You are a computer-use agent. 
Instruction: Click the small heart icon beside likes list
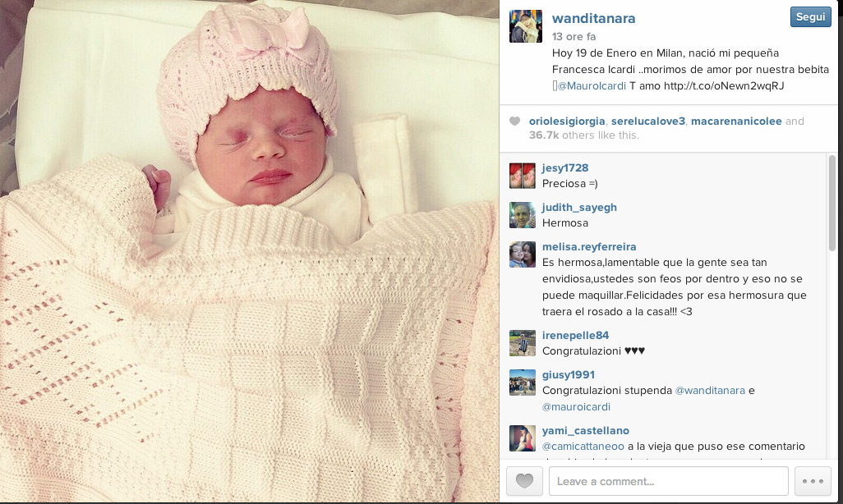point(514,121)
